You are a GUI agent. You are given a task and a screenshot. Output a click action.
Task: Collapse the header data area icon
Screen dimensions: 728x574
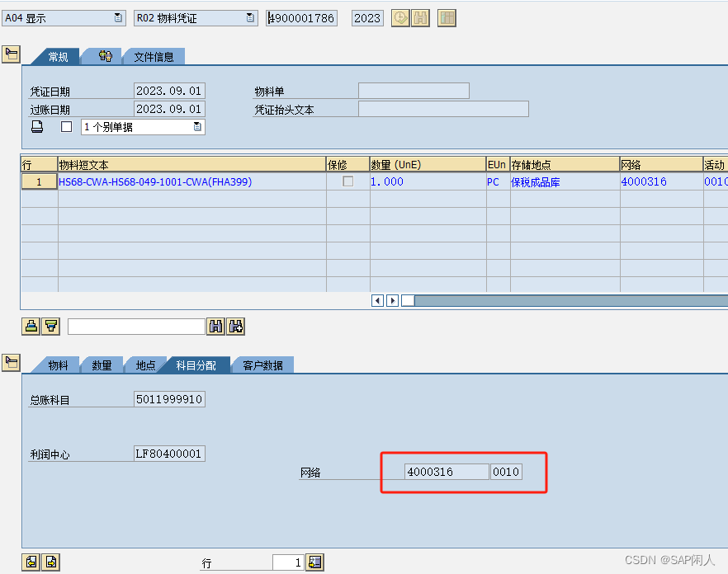click(x=12, y=54)
